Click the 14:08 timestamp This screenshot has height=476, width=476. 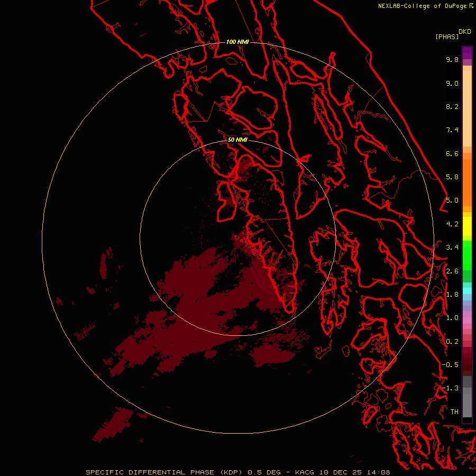(x=378, y=472)
